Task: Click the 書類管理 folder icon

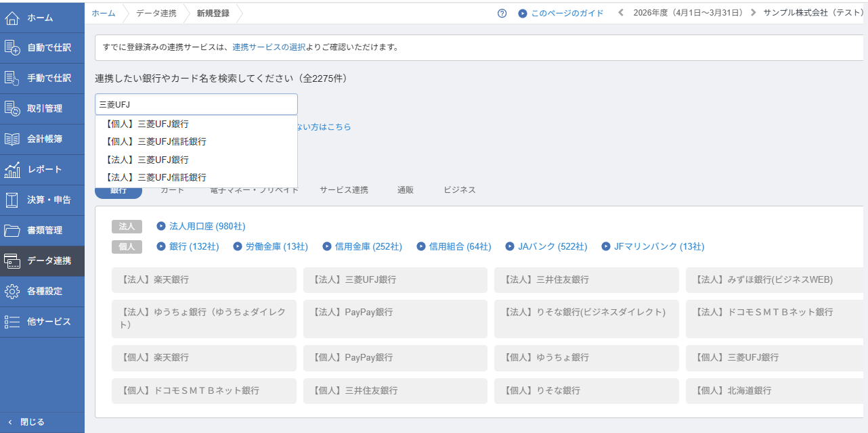Action: 12,231
